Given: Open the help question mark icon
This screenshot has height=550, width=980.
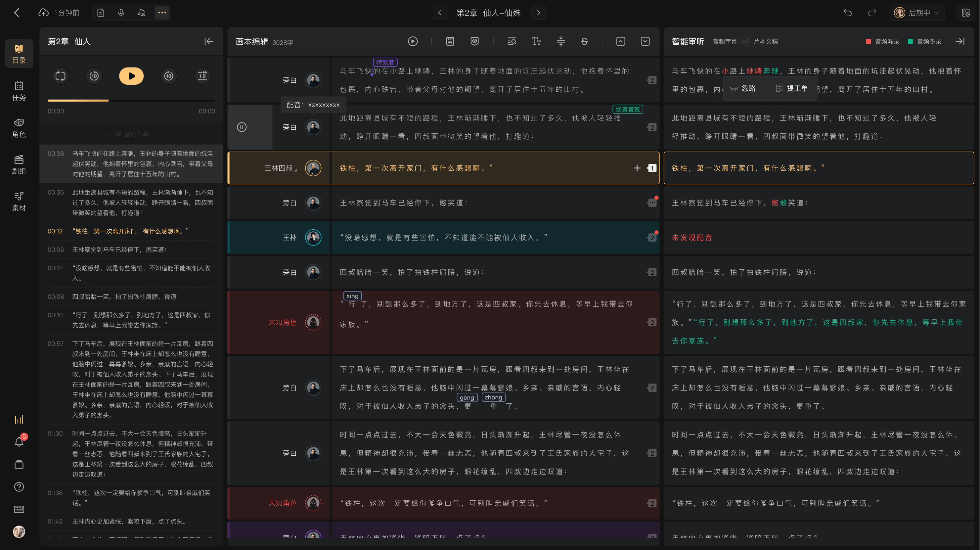Looking at the screenshot, I should pyautogui.click(x=19, y=487).
